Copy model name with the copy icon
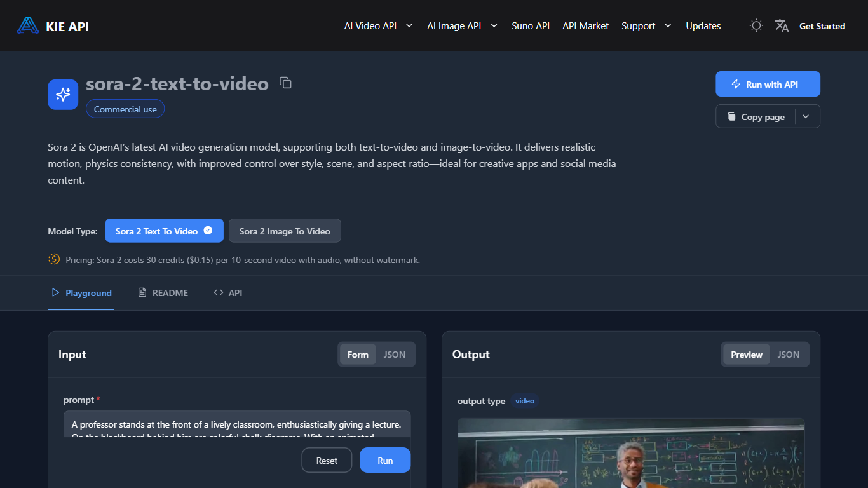 [x=286, y=83]
